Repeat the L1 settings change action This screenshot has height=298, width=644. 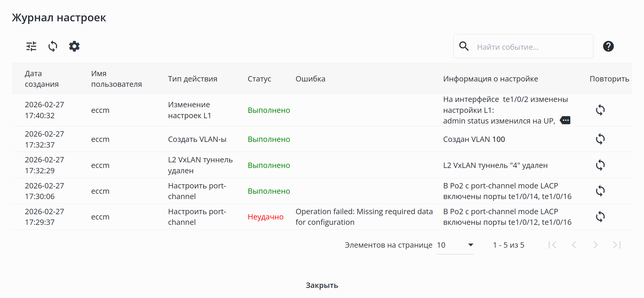tap(600, 110)
